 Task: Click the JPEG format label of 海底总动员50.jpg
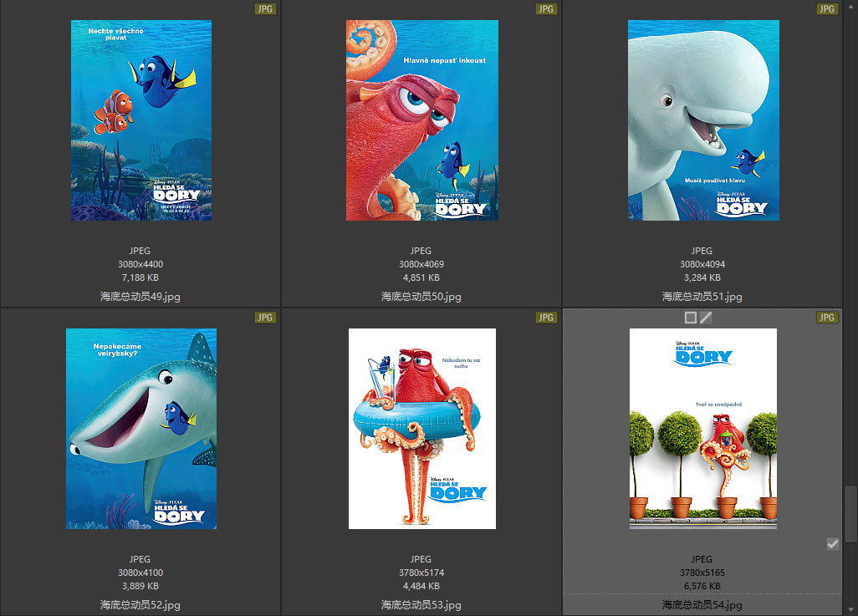pos(421,251)
